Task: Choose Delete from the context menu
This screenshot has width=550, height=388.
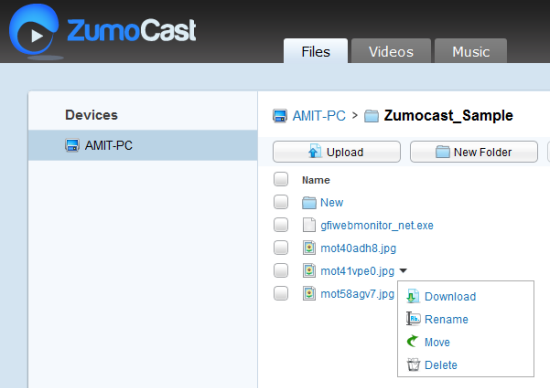Action: (441, 365)
